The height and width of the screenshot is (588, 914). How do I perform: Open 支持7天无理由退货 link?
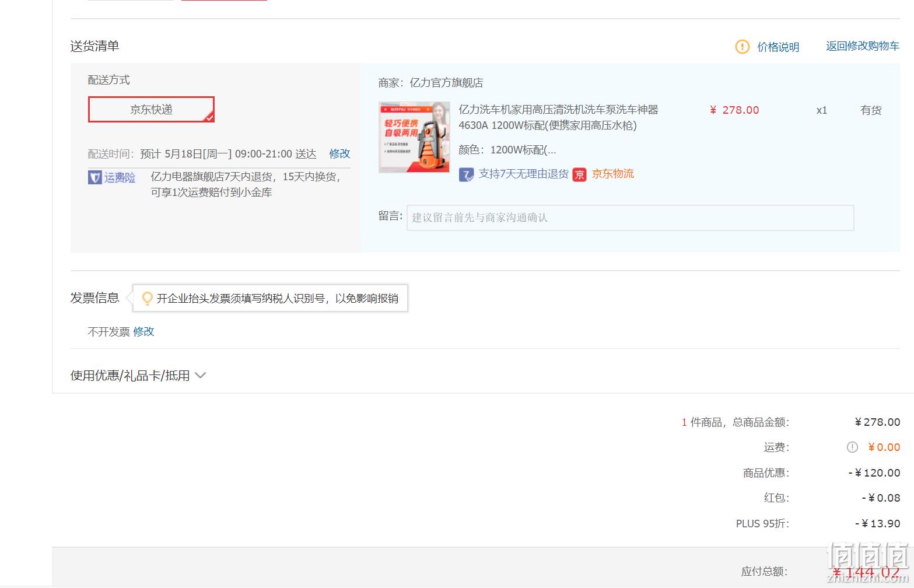click(523, 174)
